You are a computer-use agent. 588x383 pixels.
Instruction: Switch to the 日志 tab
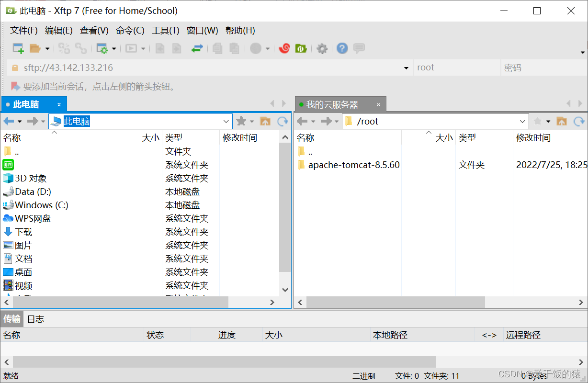pos(35,319)
